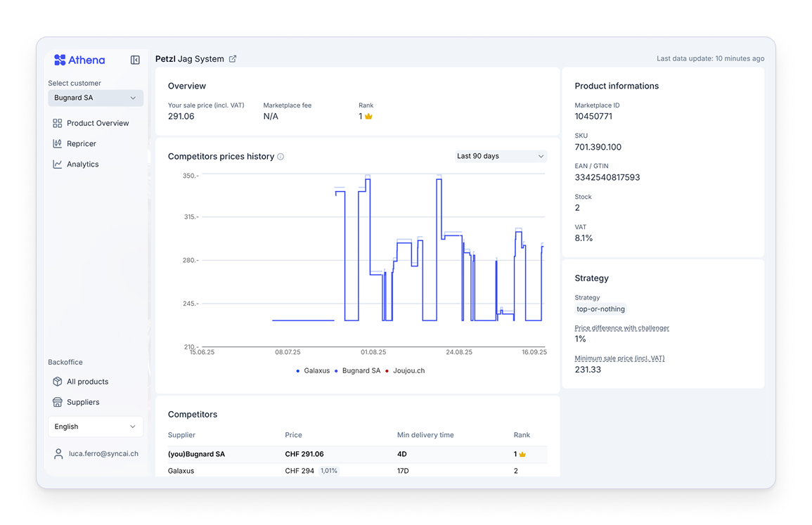Click chart x-axis date 01.08.25
This screenshot has height=525, width=812.
(373, 352)
